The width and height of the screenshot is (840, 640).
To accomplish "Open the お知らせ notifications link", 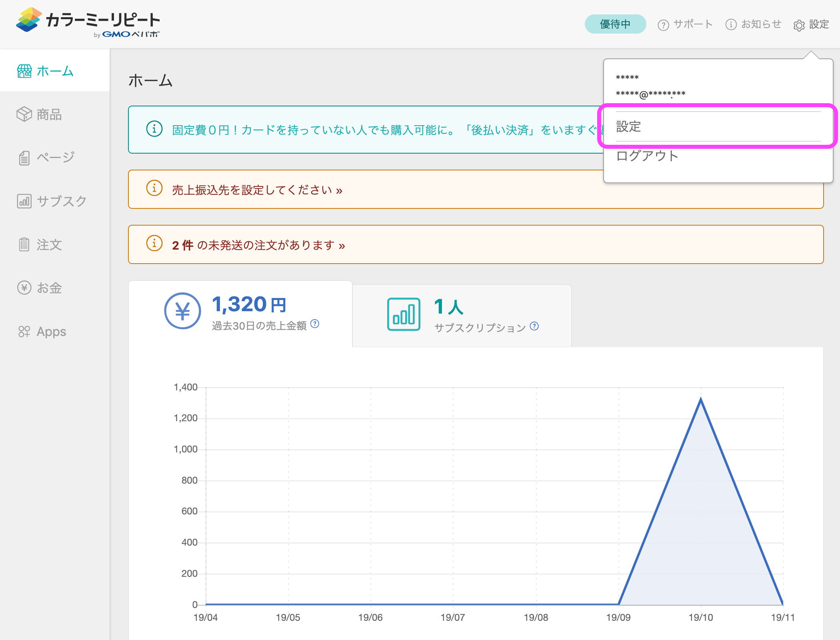I will tap(753, 24).
